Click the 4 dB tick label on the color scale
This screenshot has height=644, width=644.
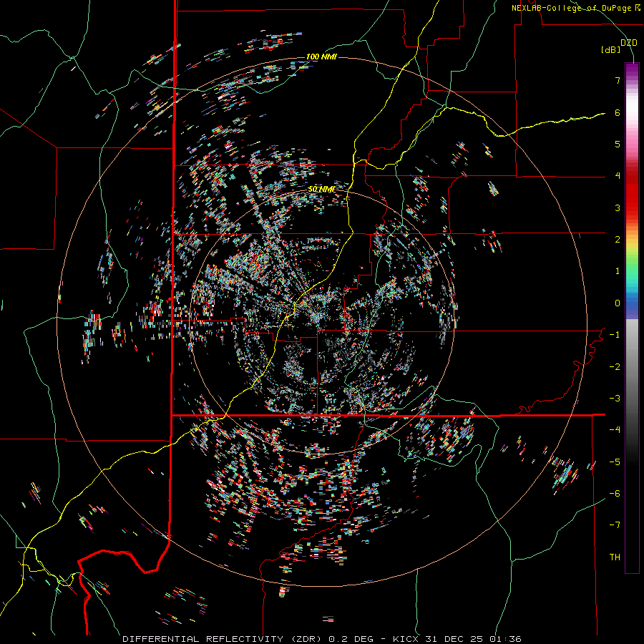[x=618, y=176]
